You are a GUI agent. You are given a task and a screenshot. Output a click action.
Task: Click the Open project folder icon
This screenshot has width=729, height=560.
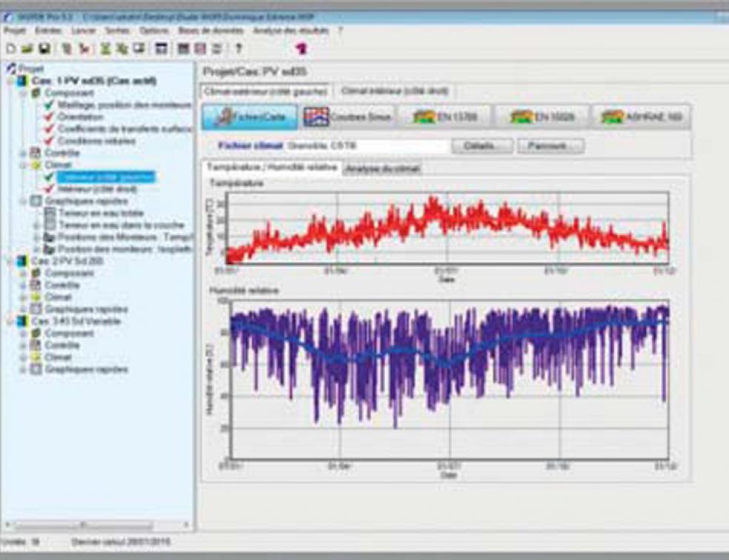click(x=27, y=49)
